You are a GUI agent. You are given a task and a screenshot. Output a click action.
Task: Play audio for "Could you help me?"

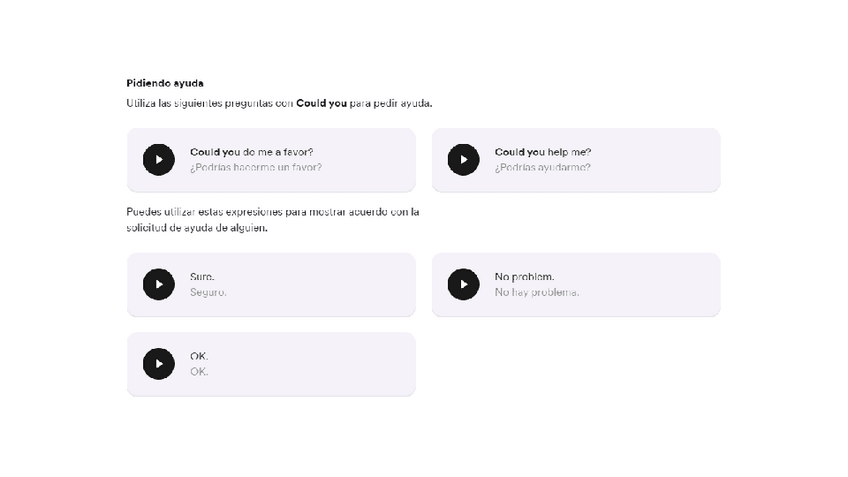463,160
